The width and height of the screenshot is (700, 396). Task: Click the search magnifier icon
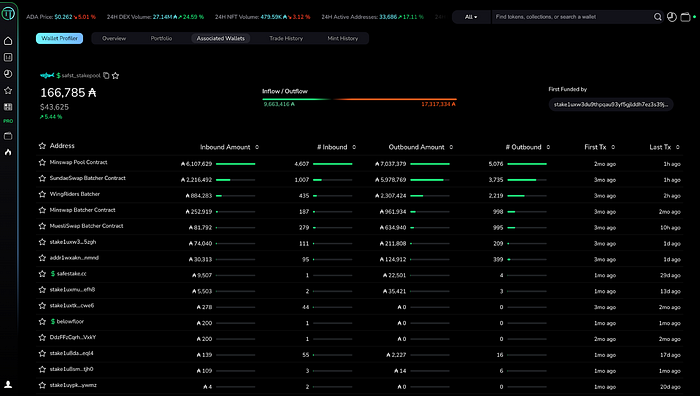pyautogui.click(x=658, y=17)
